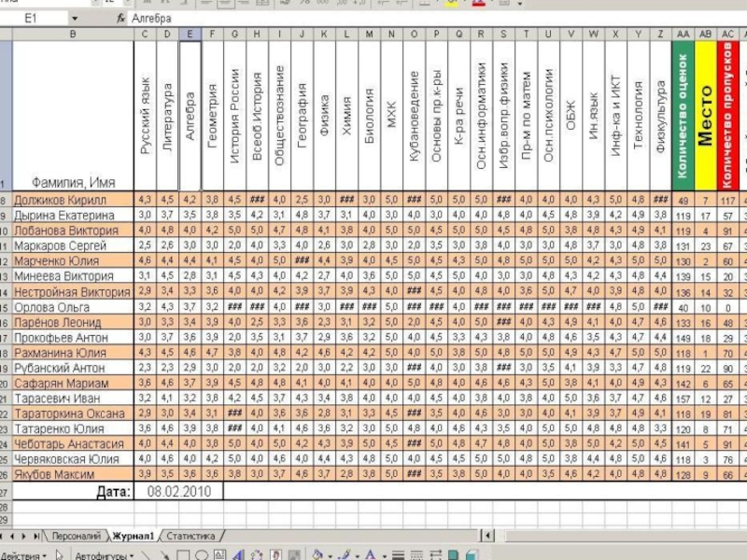Go to next sheet tab arrow

coord(24,536)
